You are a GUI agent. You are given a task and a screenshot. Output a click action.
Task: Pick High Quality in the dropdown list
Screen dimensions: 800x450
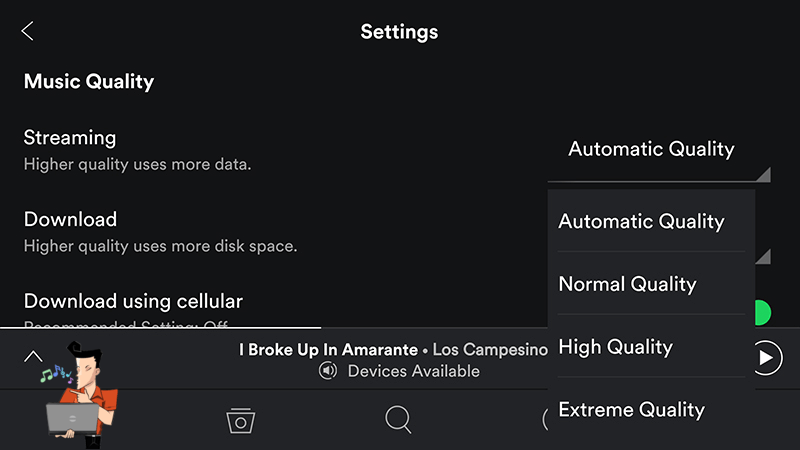tap(615, 347)
